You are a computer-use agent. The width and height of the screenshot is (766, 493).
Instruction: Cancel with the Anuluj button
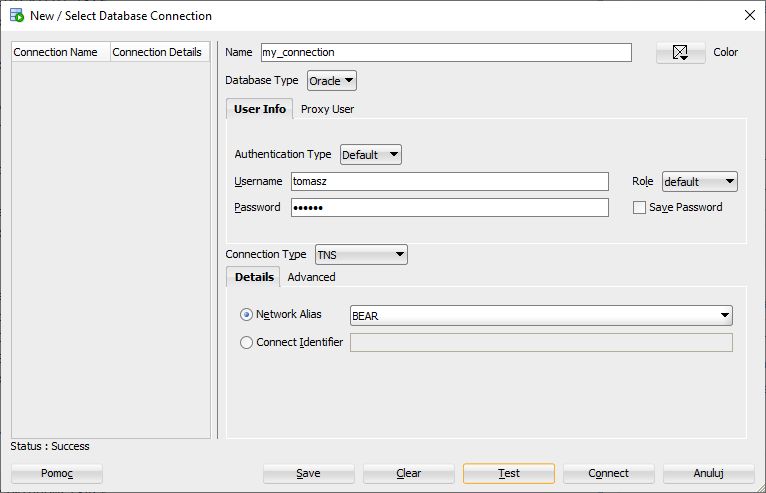(x=708, y=473)
